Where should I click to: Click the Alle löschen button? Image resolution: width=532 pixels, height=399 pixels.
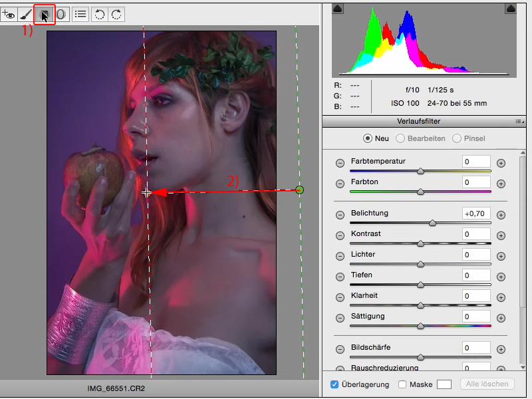pos(487,384)
